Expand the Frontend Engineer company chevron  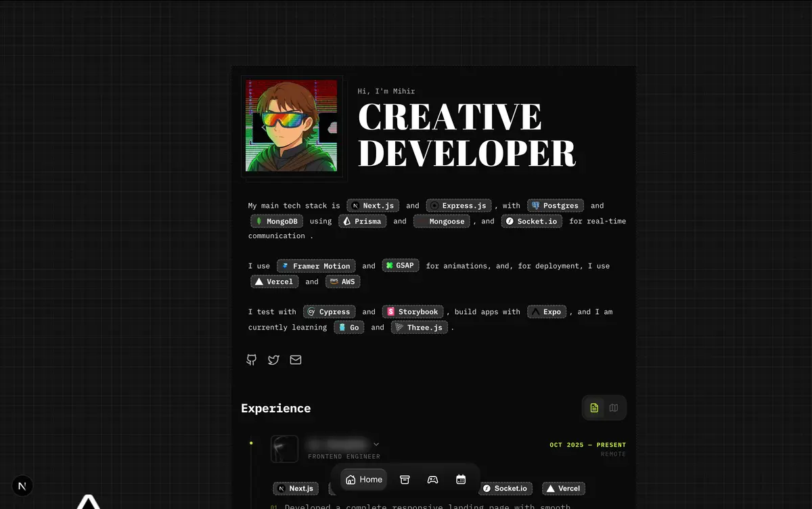[x=376, y=445]
